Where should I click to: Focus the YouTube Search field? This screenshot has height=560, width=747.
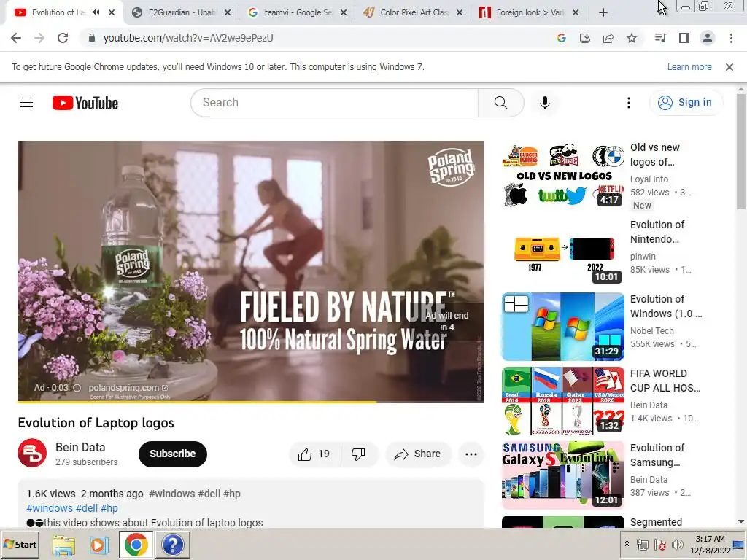(334, 102)
